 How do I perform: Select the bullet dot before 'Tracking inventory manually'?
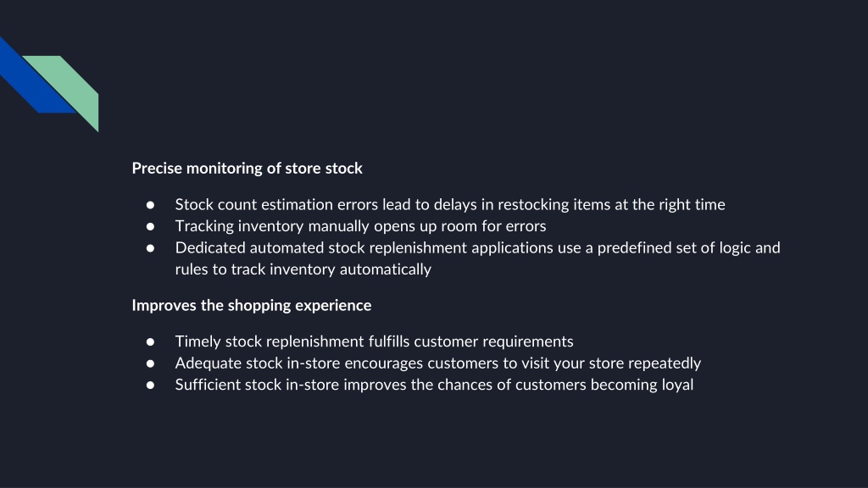tap(150, 226)
